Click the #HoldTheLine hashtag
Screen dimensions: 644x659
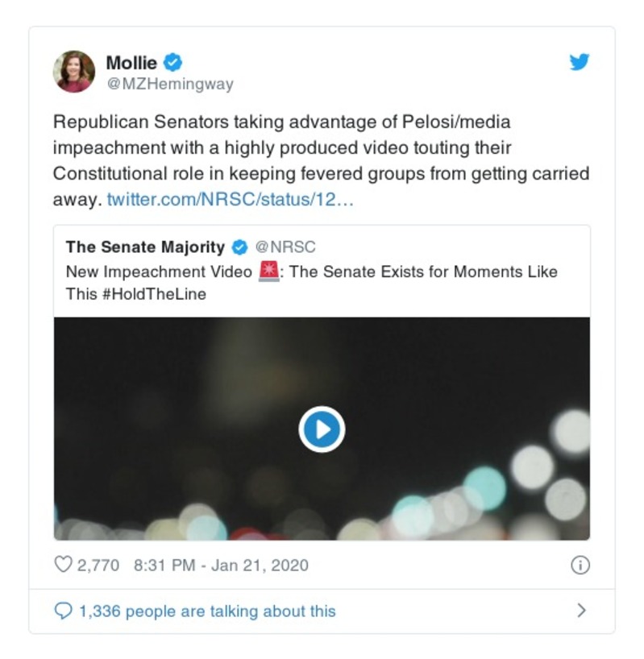pyautogui.click(x=153, y=294)
